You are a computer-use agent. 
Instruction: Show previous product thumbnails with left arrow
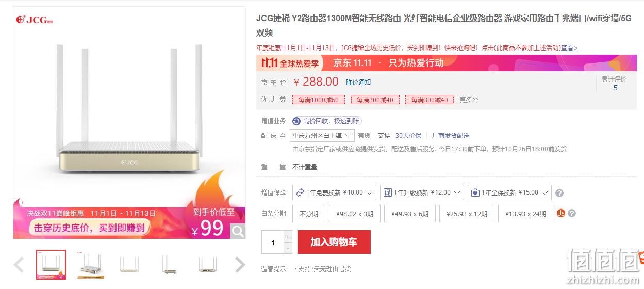pos(19,265)
